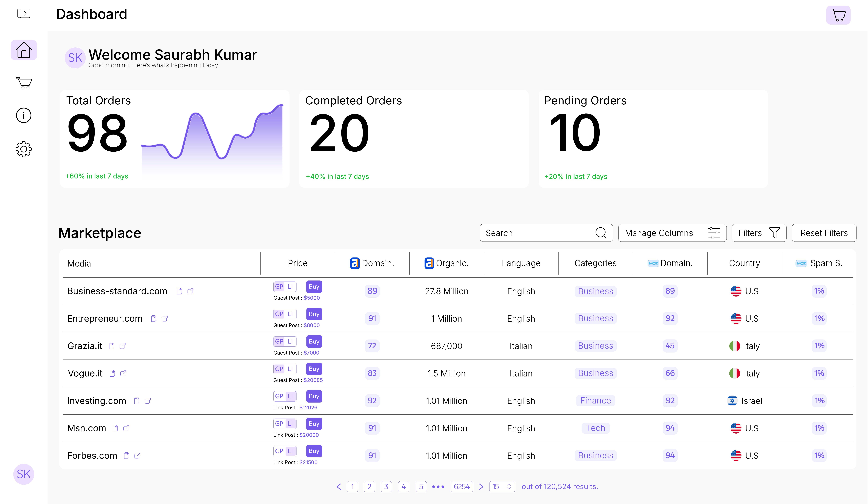The height and width of the screenshot is (504, 868).
Task: Open the info page from the sidebar
Action: 24,115
